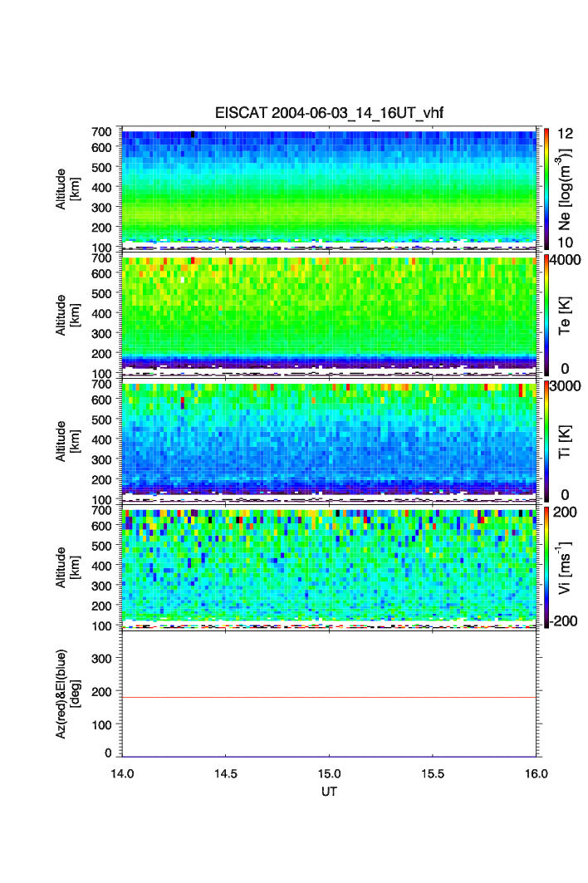Click the 16.0 tick label on the time axis
588x883 pixels.
click(537, 773)
